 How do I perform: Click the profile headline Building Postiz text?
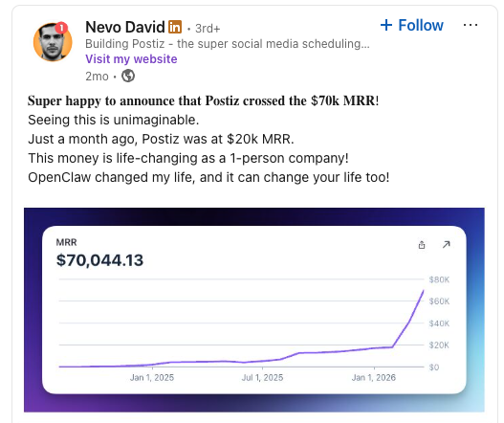[228, 44]
